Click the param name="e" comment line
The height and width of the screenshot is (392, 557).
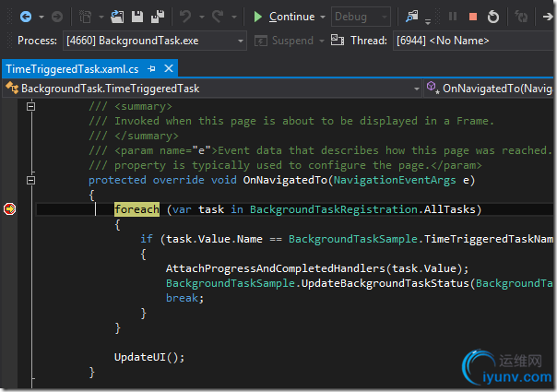320,150
